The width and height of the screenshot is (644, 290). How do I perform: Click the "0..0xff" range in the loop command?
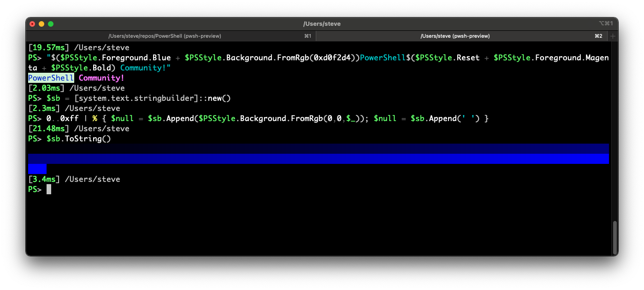[63, 118]
